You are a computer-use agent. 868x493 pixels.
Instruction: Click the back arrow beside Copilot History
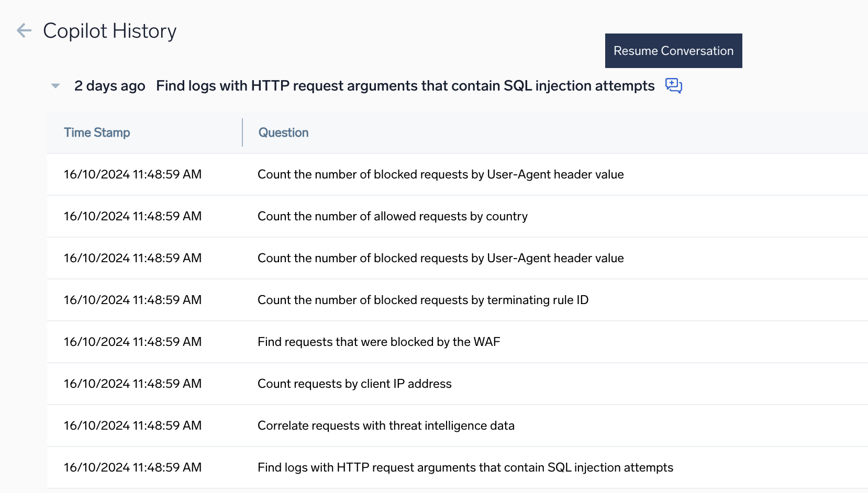[x=24, y=31]
